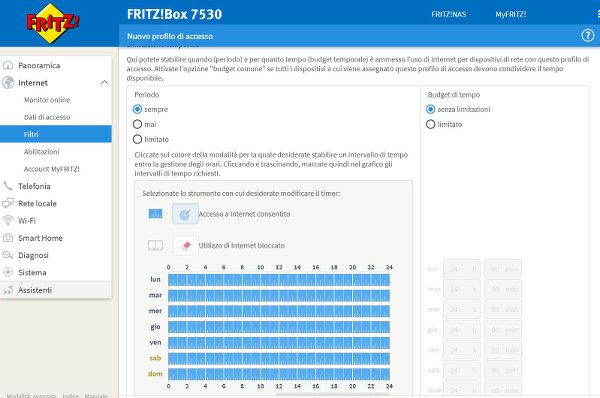
Task: Select Periodo 'sempre' radio button
Action: [x=137, y=109]
